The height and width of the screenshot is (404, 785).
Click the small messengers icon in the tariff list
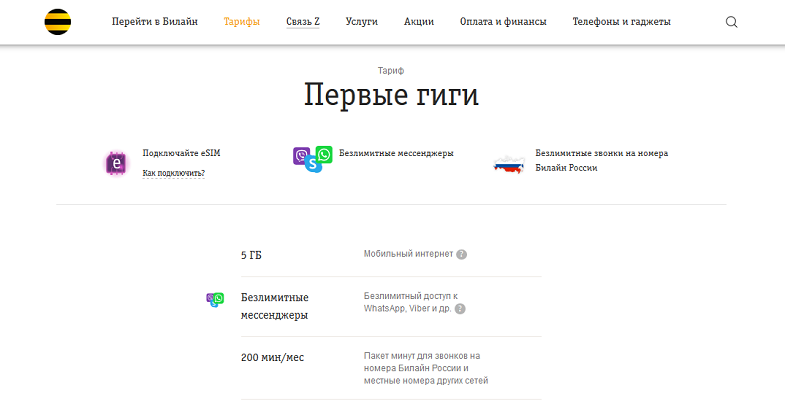pos(215,299)
